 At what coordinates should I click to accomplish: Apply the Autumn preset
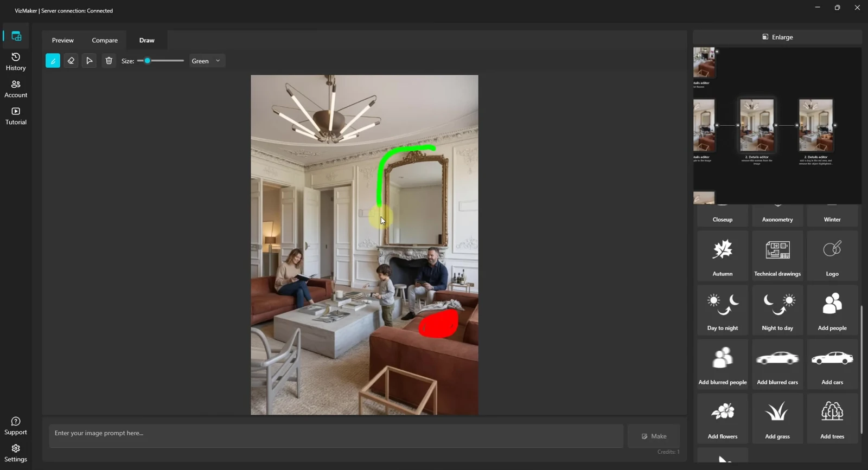[x=723, y=255]
